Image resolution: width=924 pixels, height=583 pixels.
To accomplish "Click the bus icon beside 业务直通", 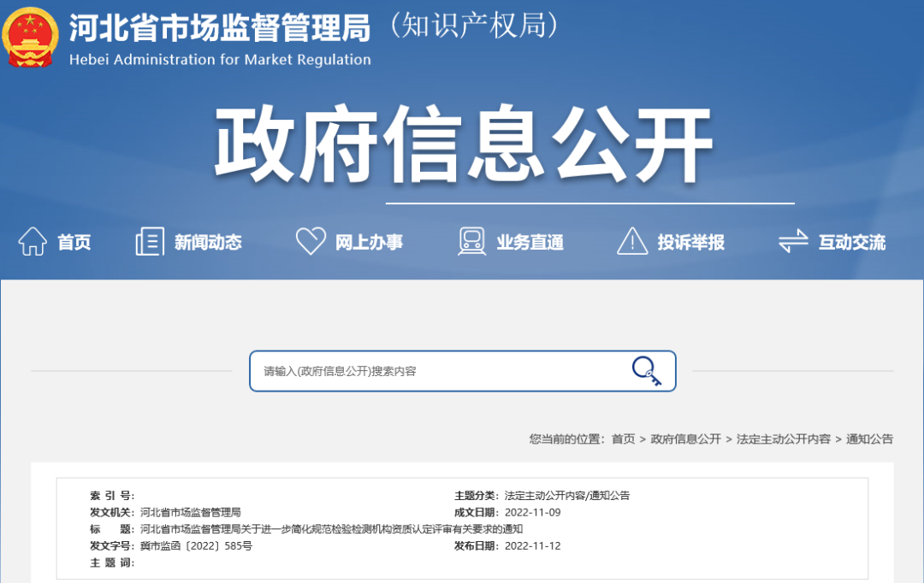I will click(471, 241).
